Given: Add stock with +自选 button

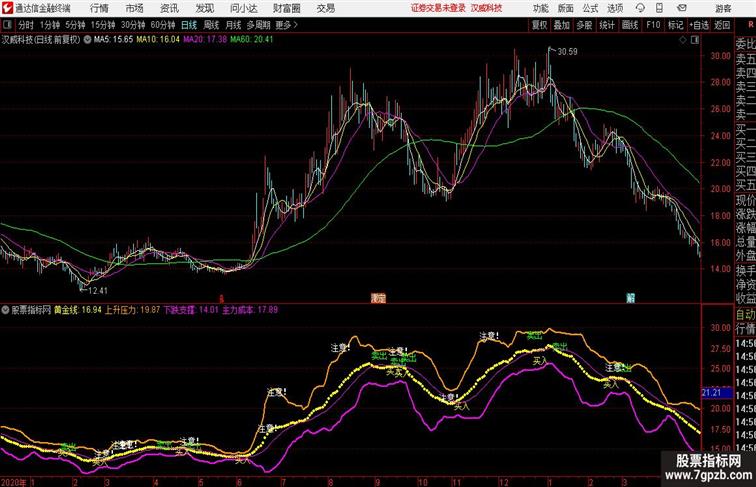Looking at the screenshot, I should 699,25.
